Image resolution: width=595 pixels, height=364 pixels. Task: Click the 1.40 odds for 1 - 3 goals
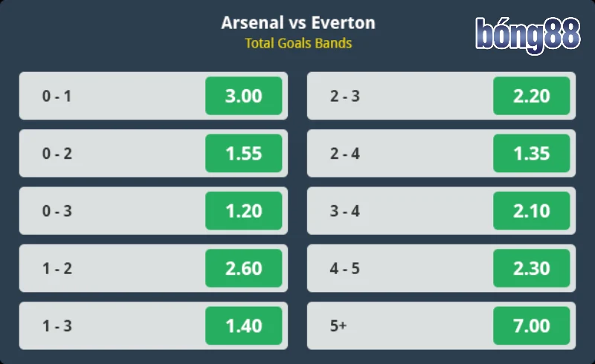244,326
